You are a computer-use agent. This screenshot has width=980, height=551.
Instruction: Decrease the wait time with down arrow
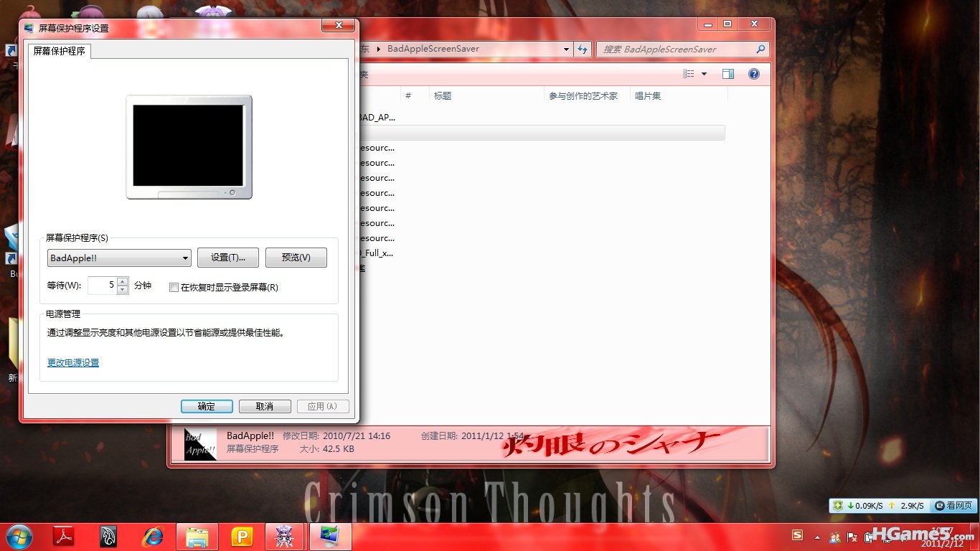click(123, 290)
